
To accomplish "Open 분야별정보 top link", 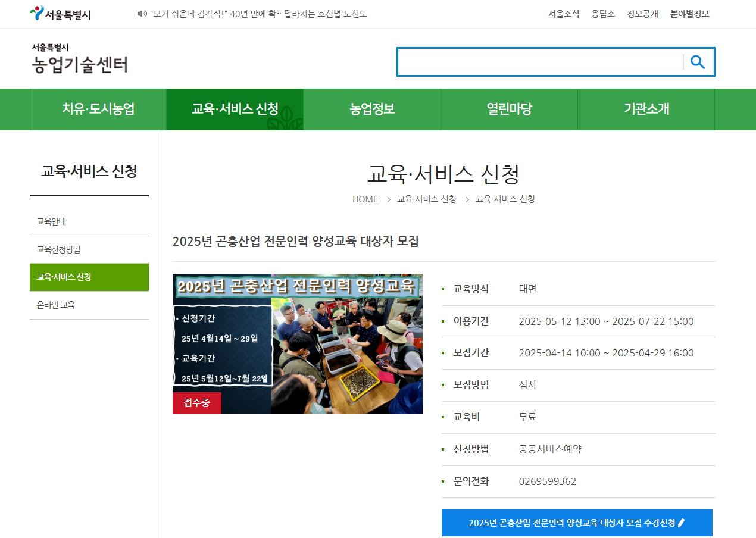I will tap(689, 14).
